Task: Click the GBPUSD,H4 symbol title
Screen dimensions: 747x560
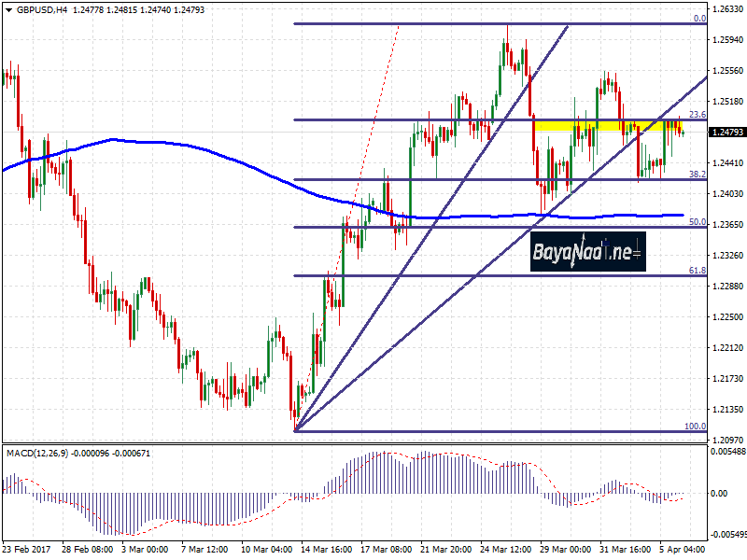Action: [37, 10]
